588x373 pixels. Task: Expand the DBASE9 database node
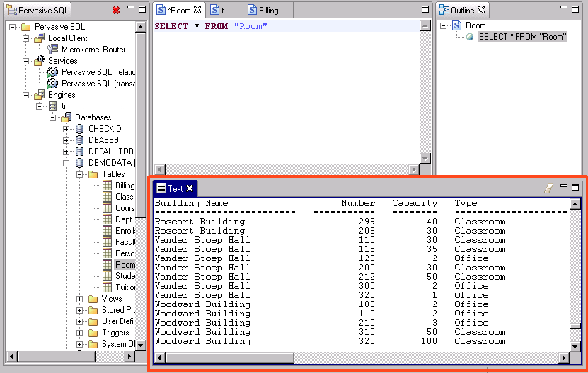point(67,140)
